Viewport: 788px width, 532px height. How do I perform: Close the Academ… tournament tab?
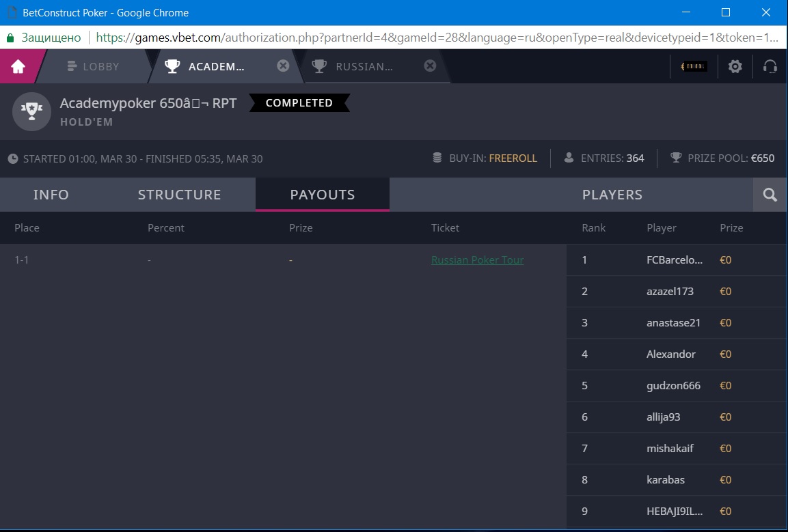coord(284,66)
